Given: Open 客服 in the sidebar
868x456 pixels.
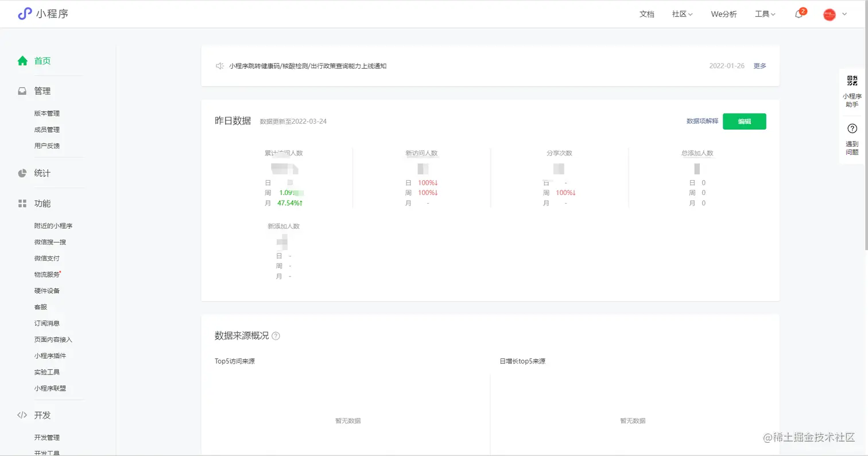Looking at the screenshot, I should tap(41, 307).
